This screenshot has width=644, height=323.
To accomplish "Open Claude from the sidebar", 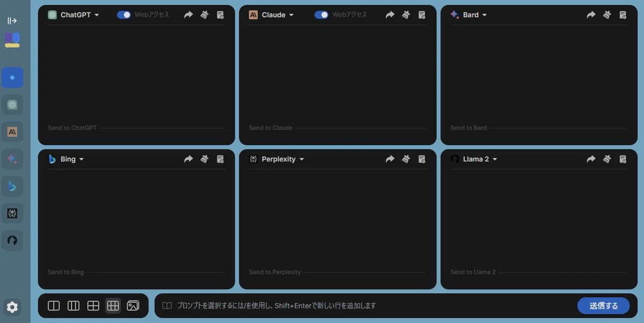I will (12, 132).
